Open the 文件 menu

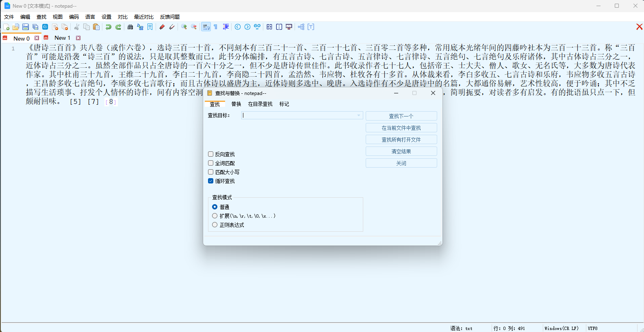tap(9, 17)
